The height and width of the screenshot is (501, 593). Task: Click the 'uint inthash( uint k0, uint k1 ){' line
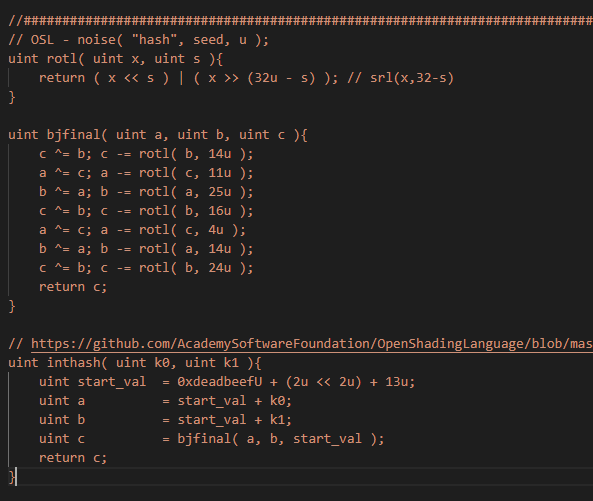[135, 363]
